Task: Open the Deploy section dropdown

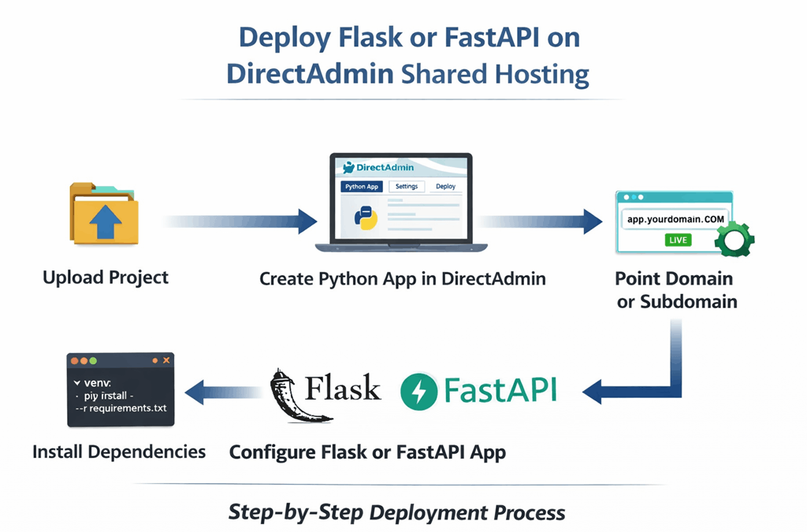Action: pos(446,186)
